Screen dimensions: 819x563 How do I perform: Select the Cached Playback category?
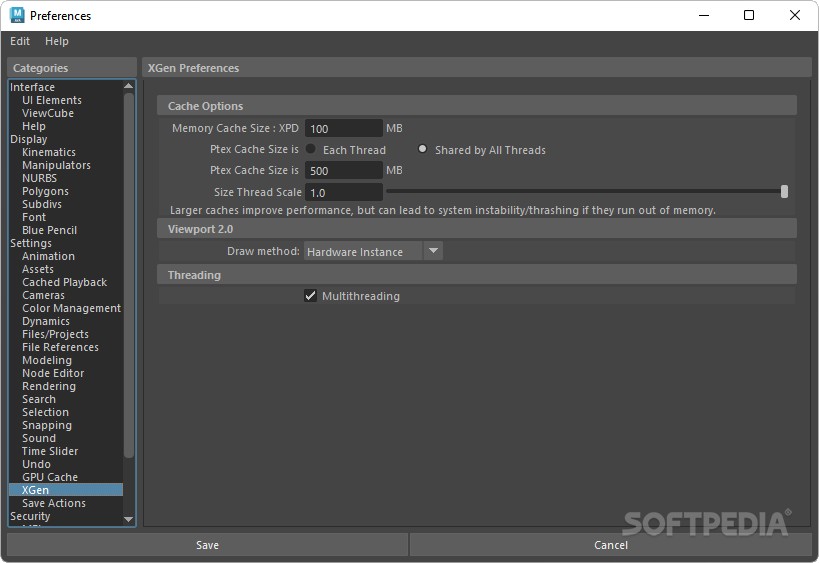pyautogui.click(x=64, y=283)
